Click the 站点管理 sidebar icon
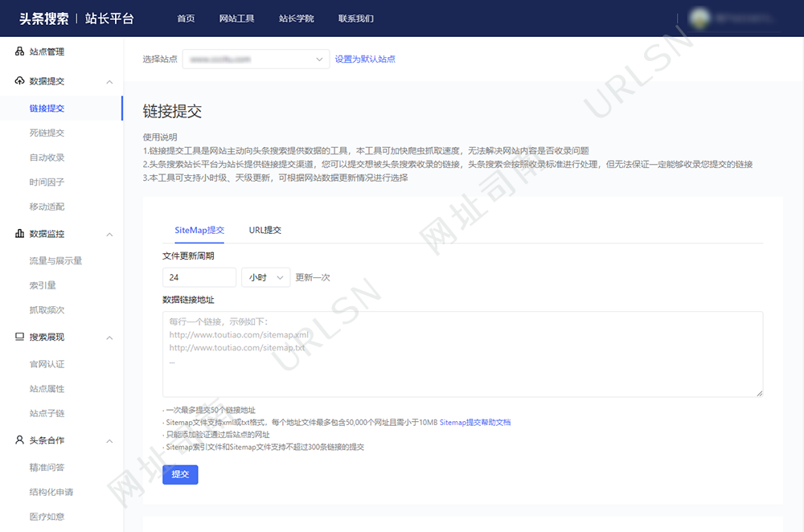Screen dimensions: 804x532 point(20,52)
